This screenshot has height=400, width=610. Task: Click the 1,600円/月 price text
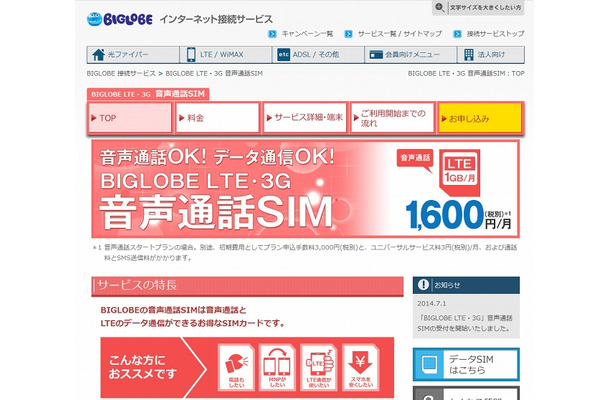(x=458, y=215)
